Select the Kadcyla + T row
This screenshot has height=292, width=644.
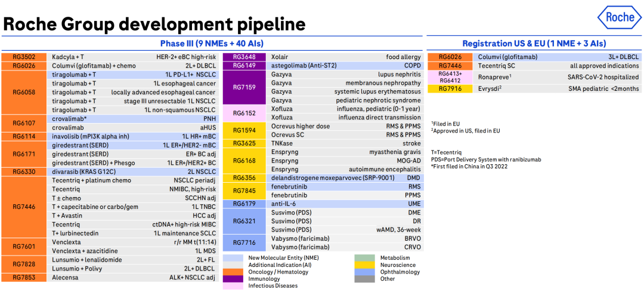coord(132,57)
